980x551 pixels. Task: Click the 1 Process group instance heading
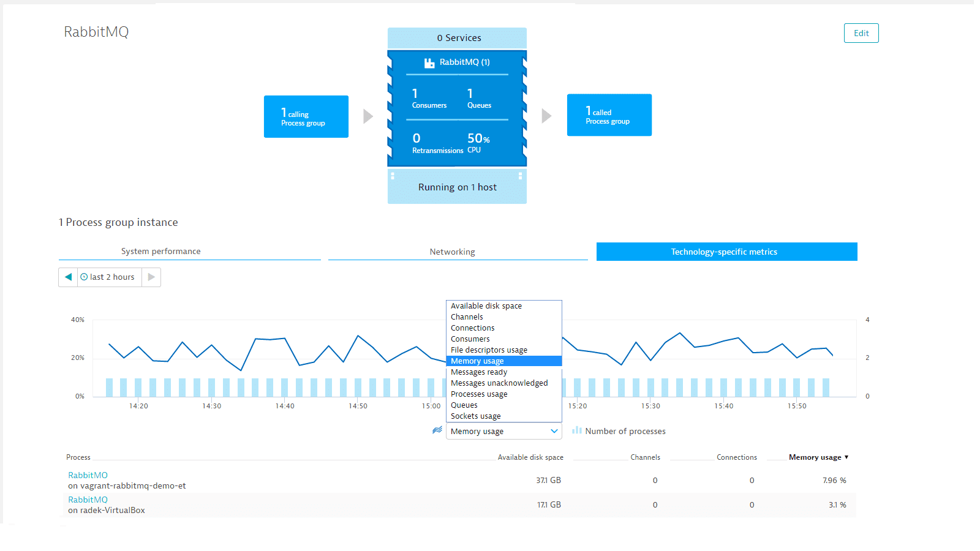pyautogui.click(x=118, y=222)
